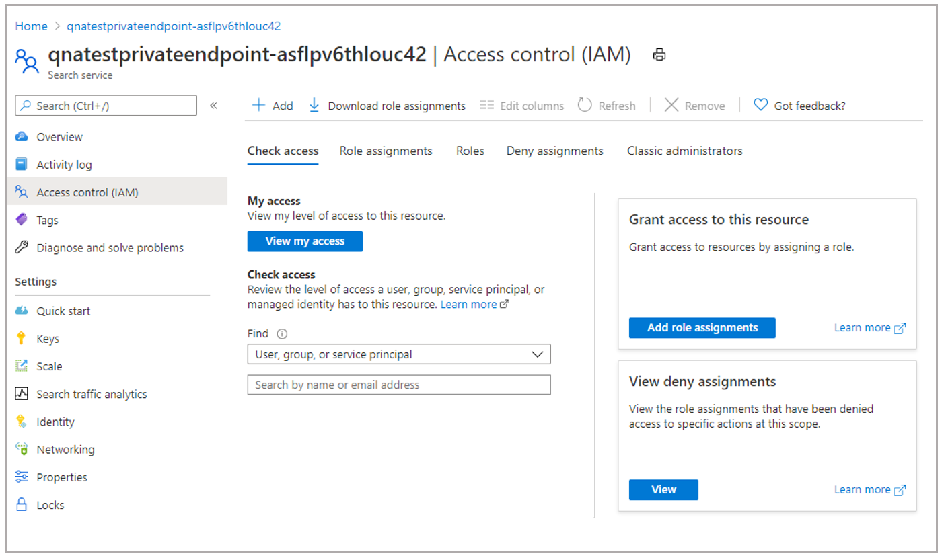Click the Keys icon in Settings

22,339
